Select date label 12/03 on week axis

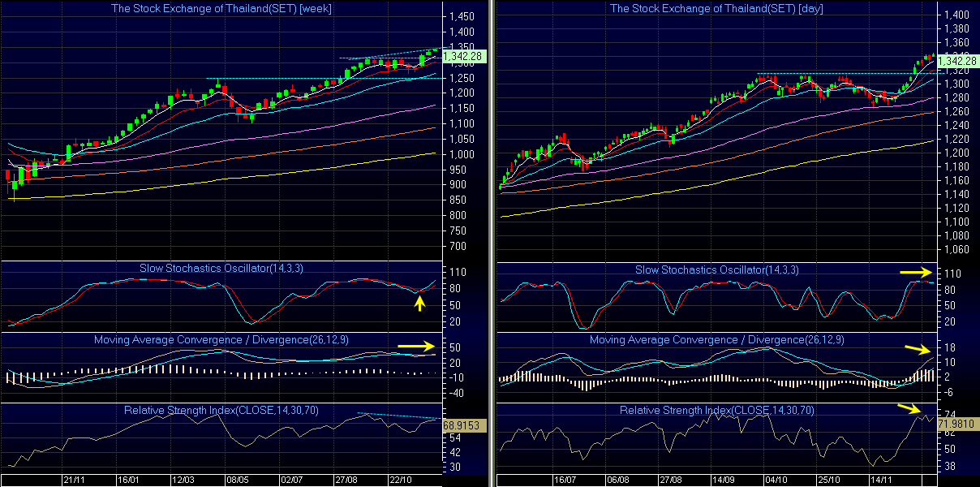point(184,481)
